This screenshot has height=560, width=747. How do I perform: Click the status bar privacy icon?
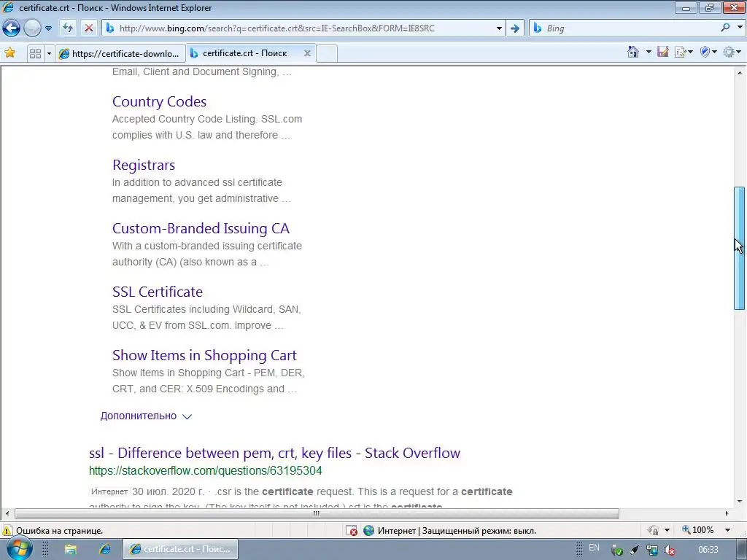coord(653,530)
